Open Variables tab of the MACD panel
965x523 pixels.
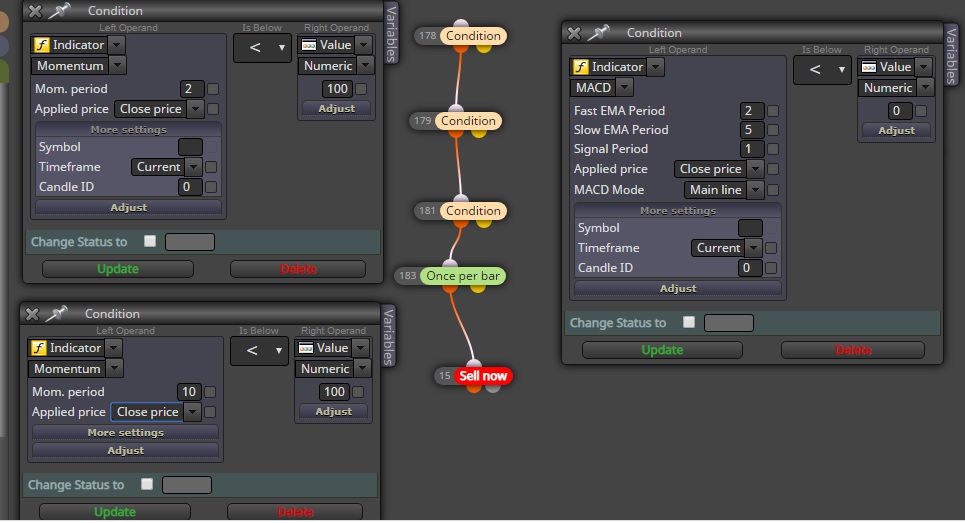pos(951,55)
